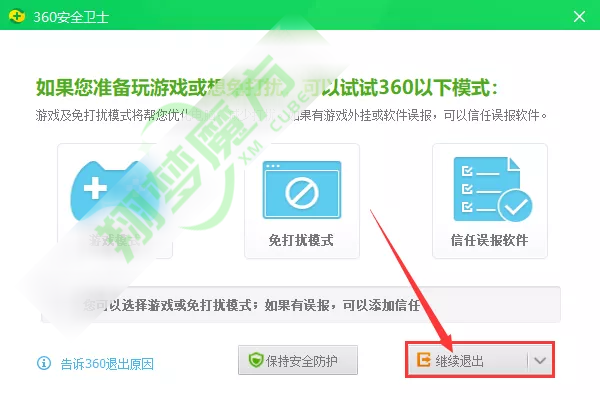This screenshot has width=600, height=400.
Task: Click the orange exit icon
Action: 424,360
